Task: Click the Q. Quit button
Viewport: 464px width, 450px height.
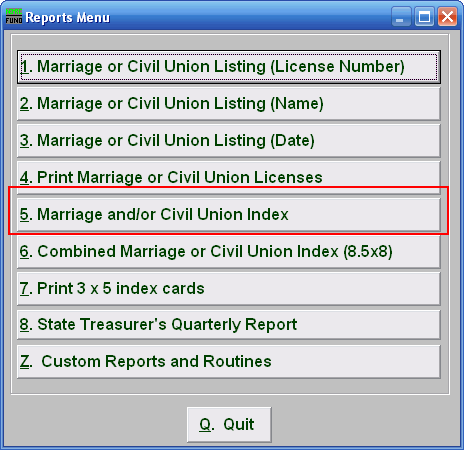Action: (x=229, y=425)
